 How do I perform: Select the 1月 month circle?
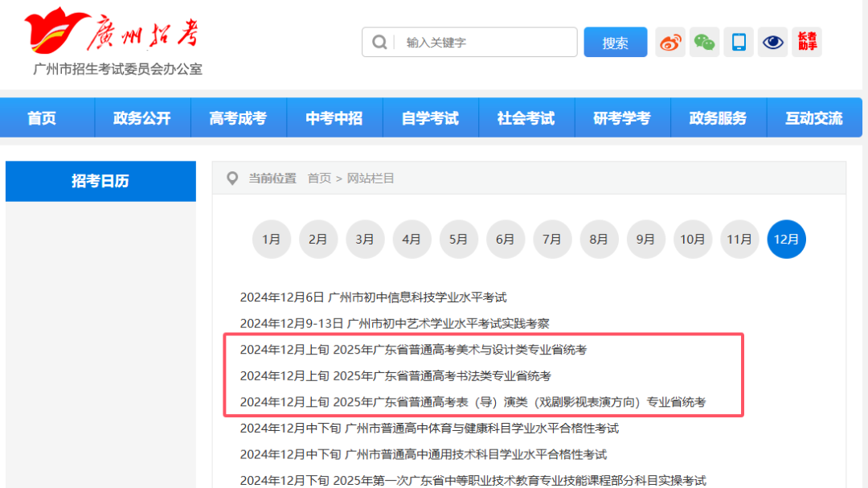coord(271,240)
